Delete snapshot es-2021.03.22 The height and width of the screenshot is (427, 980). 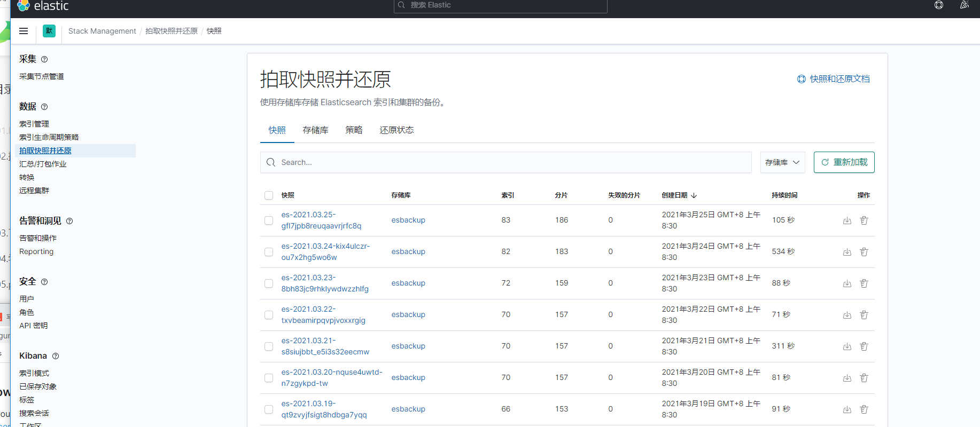point(864,315)
